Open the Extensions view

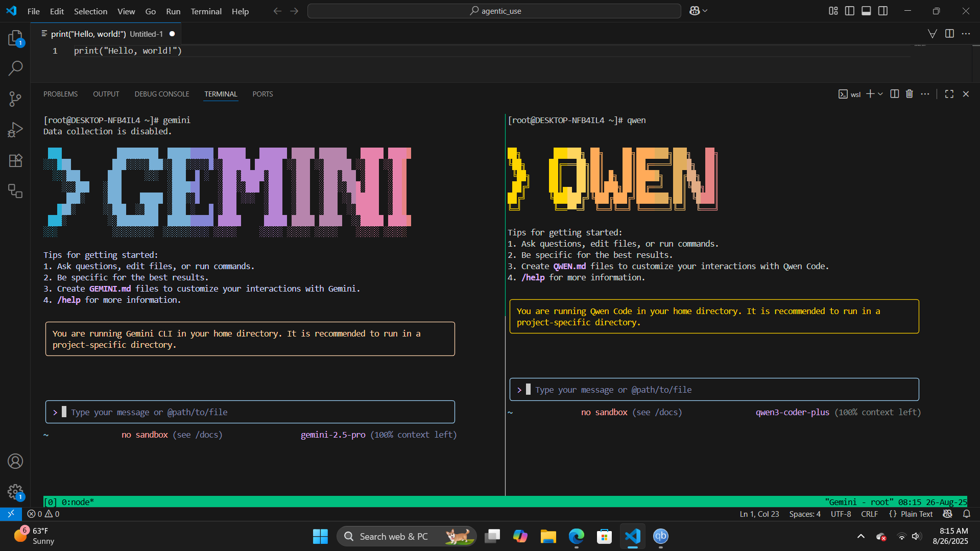click(x=15, y=161)
